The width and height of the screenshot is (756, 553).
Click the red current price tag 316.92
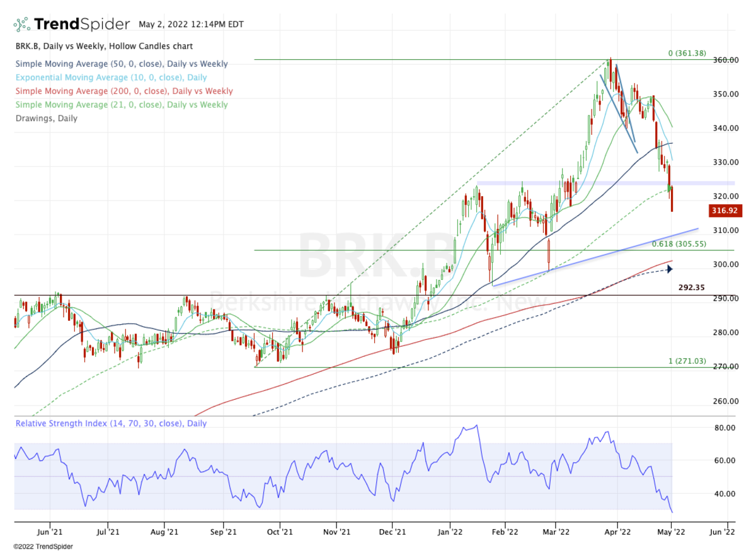click(724, 211)
